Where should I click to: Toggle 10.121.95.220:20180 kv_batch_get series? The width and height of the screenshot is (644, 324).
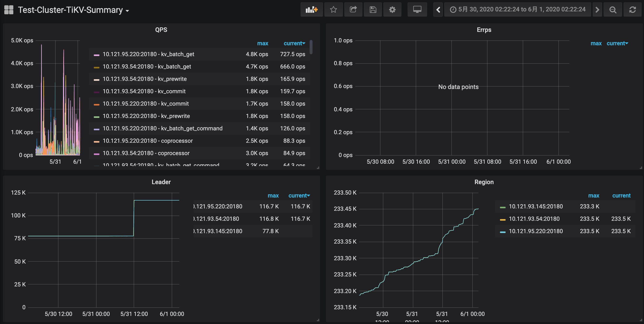(x=148, y=54)
